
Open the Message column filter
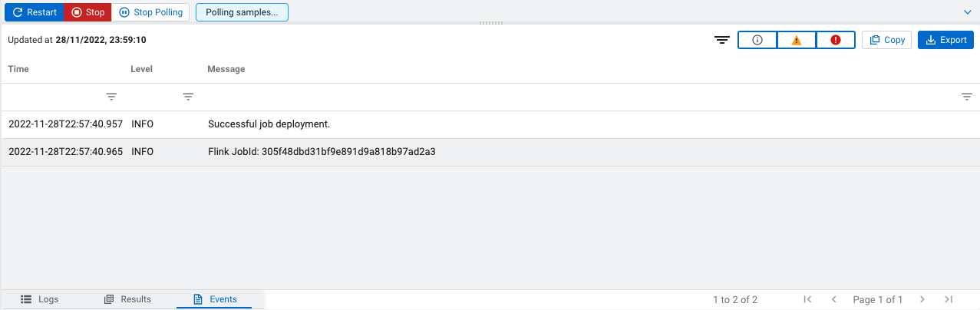click(x=966, y=97)
